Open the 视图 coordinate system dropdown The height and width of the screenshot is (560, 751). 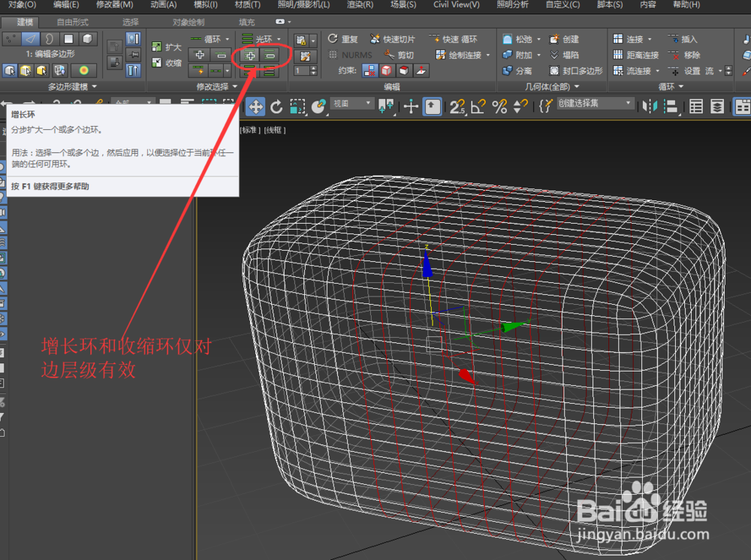352,104
